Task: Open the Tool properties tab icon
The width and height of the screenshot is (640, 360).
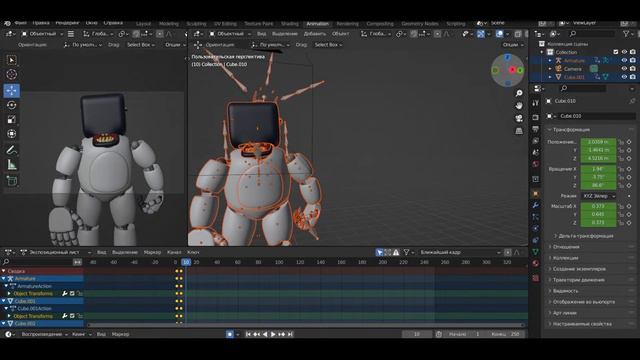Action: tap(536, 104)
